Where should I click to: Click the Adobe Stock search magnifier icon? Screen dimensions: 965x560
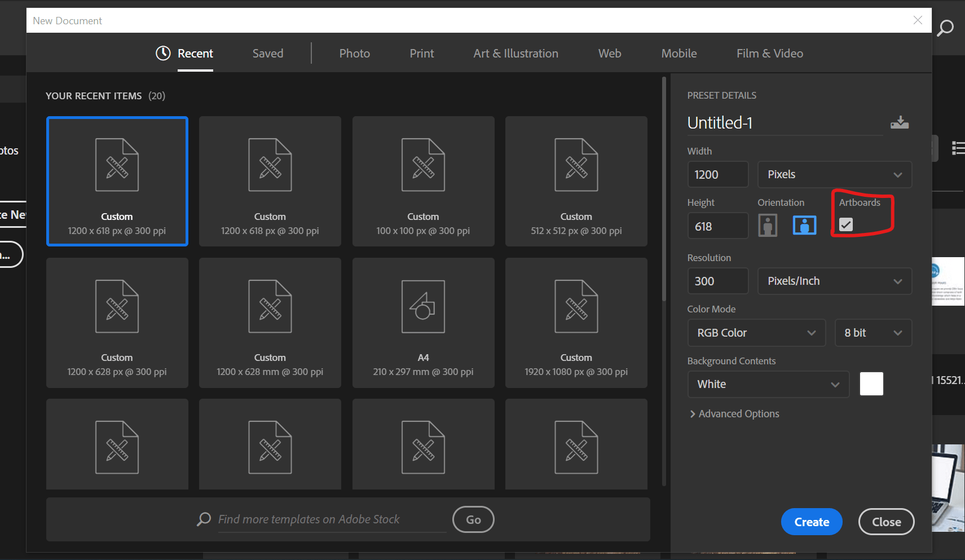pyautogui.click(x=204, y=519)
